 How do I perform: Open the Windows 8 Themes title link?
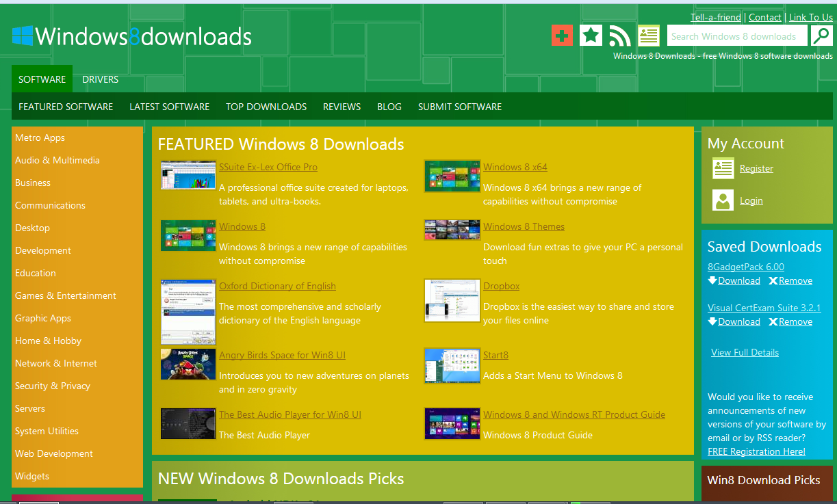coord(524,226)
